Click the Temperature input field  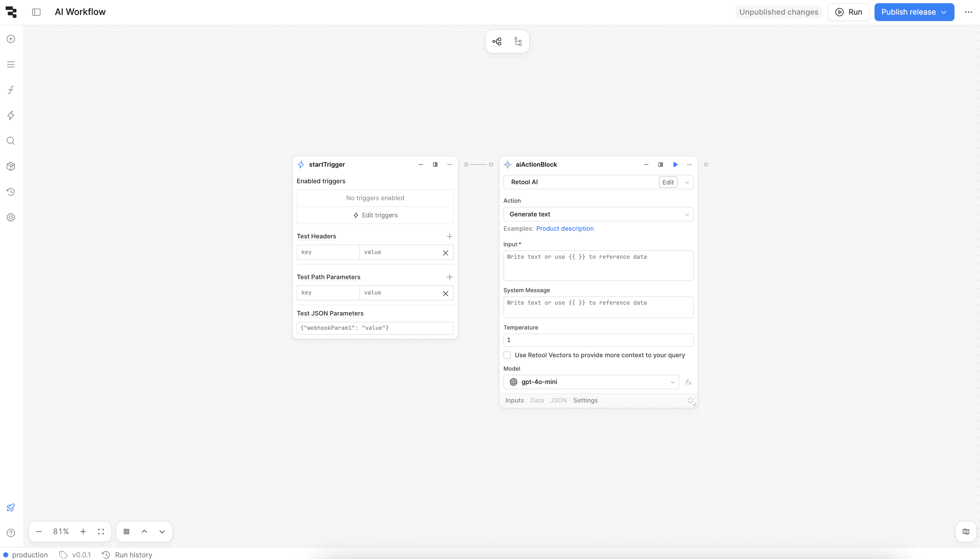click(598, 340)
